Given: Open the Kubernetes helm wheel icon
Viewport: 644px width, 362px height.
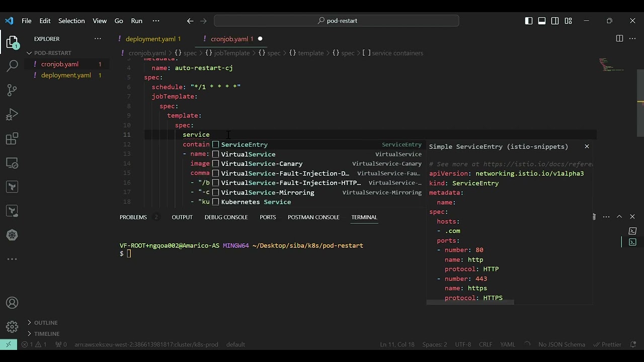Looking at the screenshot, I should [x=12, y=235].
